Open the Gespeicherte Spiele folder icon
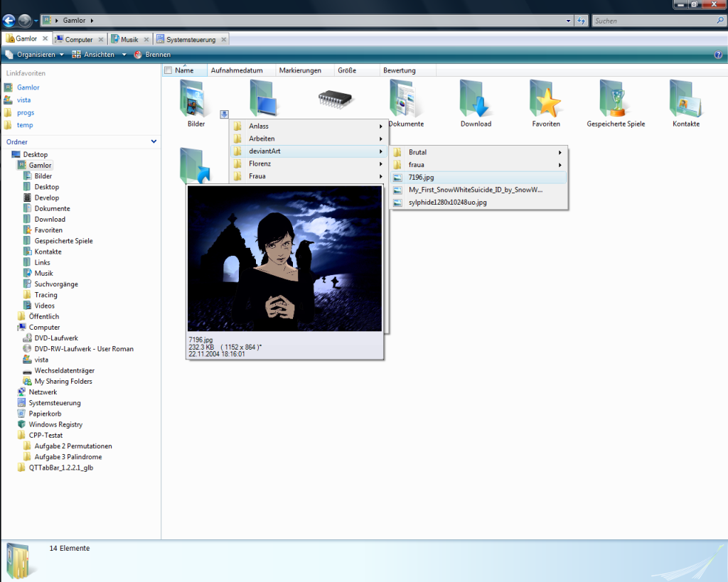Image resolution: width=728 pixels, height=582 pixels. click(x=616, y=98)
